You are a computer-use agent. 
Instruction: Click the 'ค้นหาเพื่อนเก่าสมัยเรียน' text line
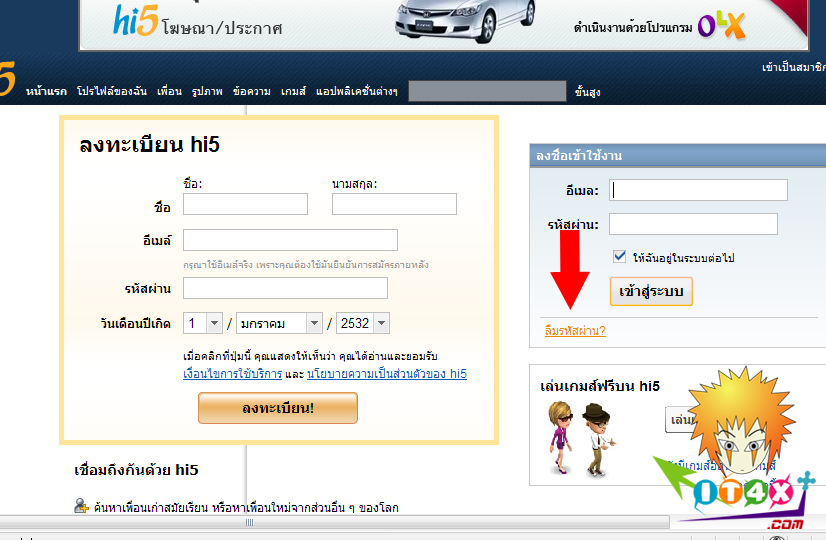(x=247, y=508)
